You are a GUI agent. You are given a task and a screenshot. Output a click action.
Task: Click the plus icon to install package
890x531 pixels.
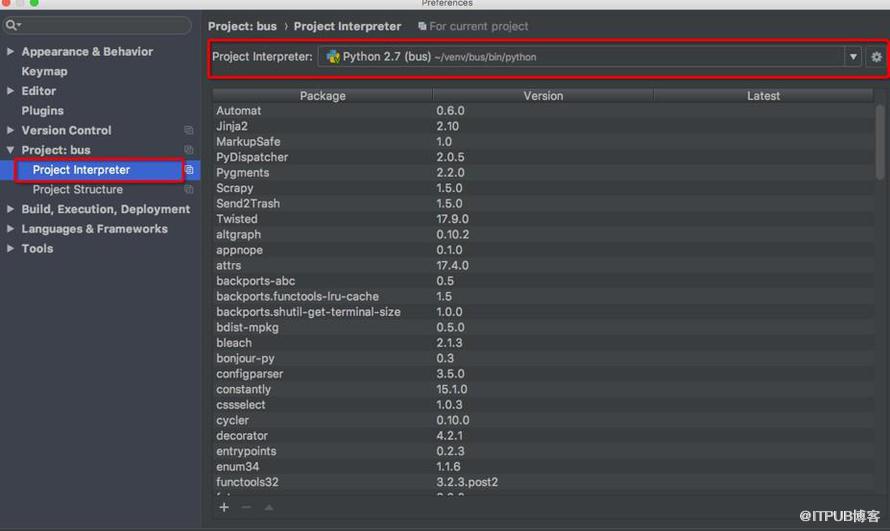point(224,507)
